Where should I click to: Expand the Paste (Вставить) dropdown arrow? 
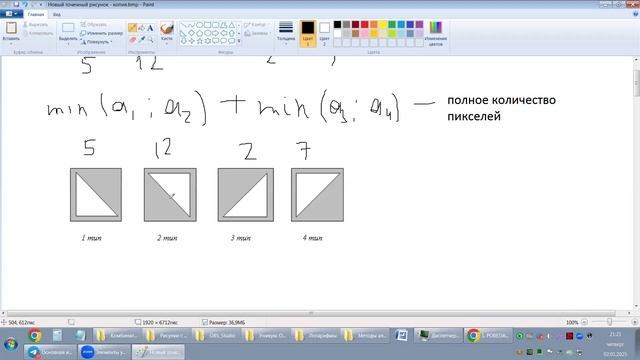pyautogui.click(x=11, y=43)
